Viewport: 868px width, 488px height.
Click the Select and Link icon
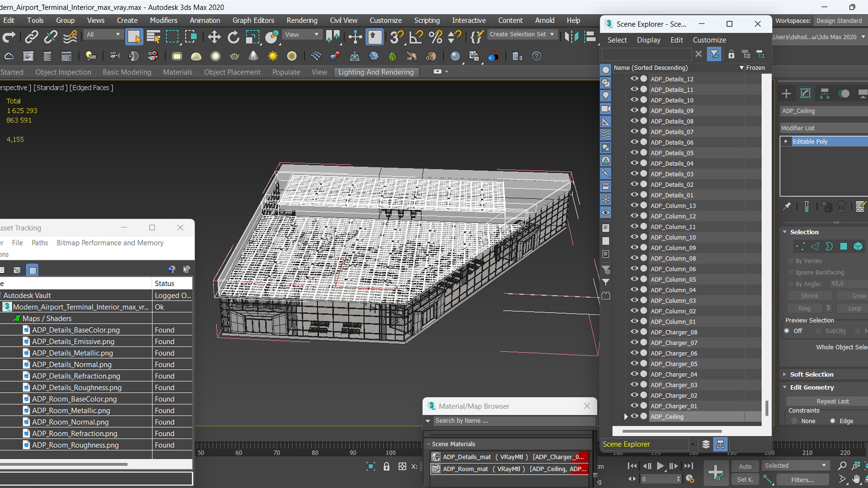pyautogui.click(x=31, y=37)
